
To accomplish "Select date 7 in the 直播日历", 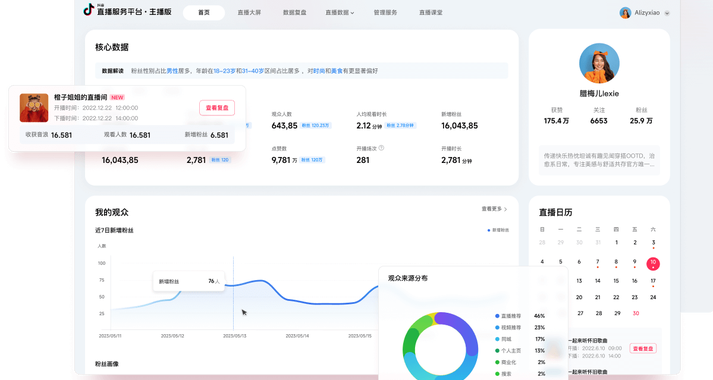I will pos(598,262).
